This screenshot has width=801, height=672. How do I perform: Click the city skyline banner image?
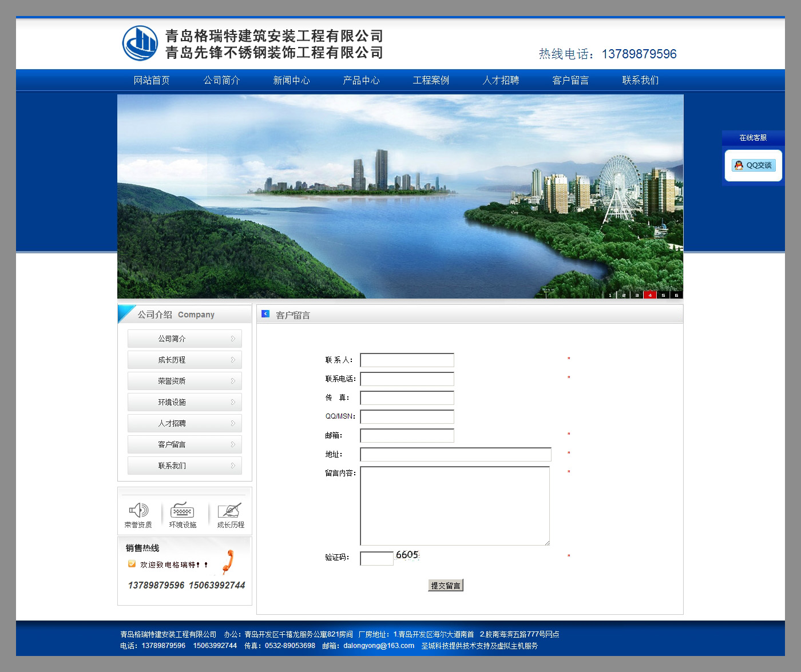click(x=400, y=196)
